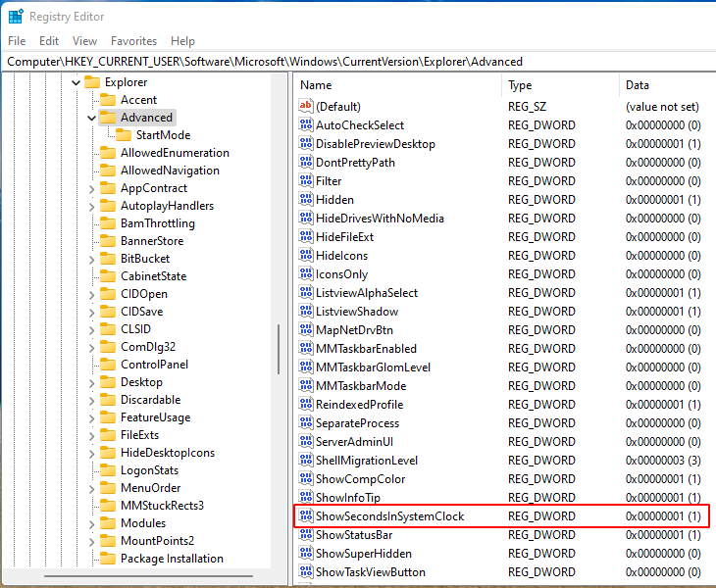Collapse the Explorer key in the tree
Image resolution: width=716 pixels, height=588 pixels.
76,82
